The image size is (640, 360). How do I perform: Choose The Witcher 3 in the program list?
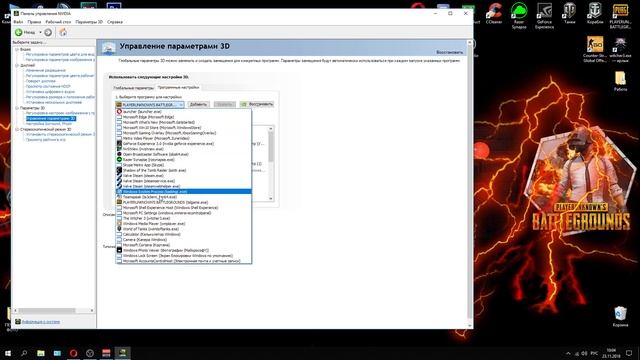(184, 218)
